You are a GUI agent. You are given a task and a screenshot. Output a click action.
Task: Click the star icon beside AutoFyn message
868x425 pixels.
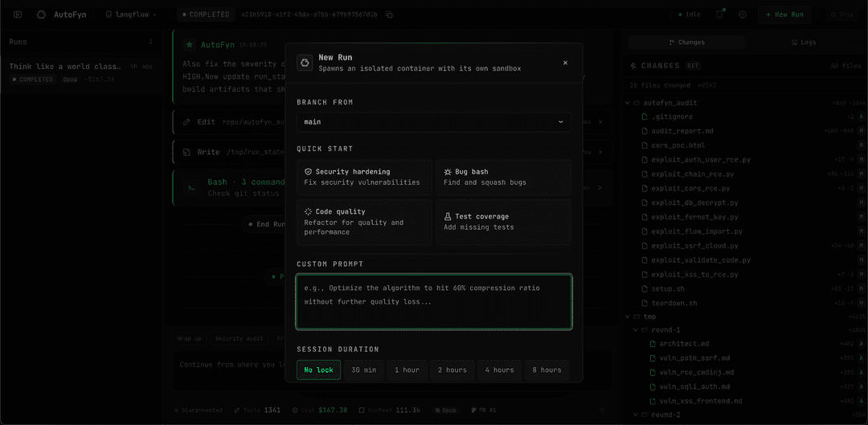190,44
